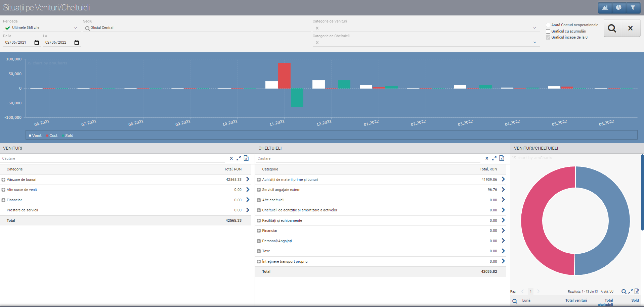Viewport: 644px width, 307px height.
Task: Toggle Graficul cu acumulări checkbox
Action: pos(548,31)
